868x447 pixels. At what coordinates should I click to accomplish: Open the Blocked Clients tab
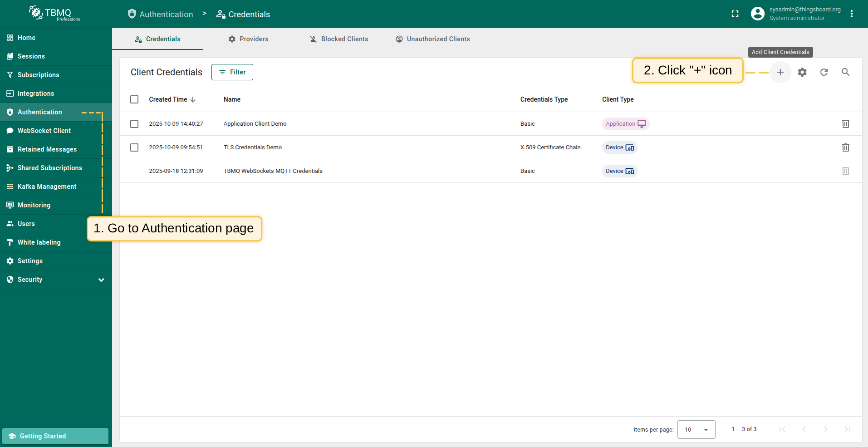click(x=339, y=39)
